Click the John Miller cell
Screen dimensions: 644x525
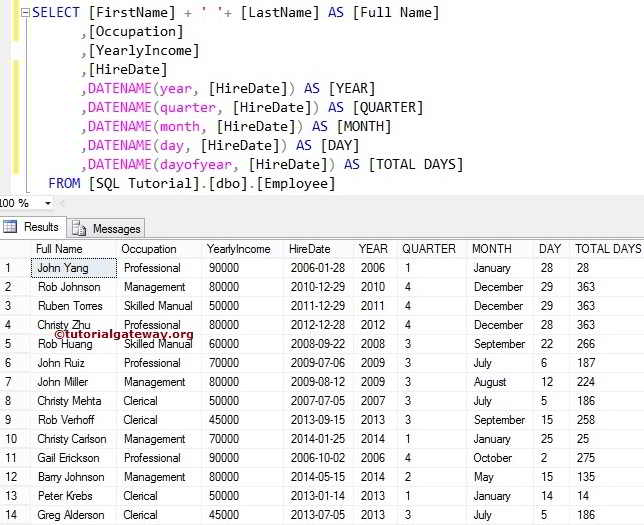click(x=74, y=382)
